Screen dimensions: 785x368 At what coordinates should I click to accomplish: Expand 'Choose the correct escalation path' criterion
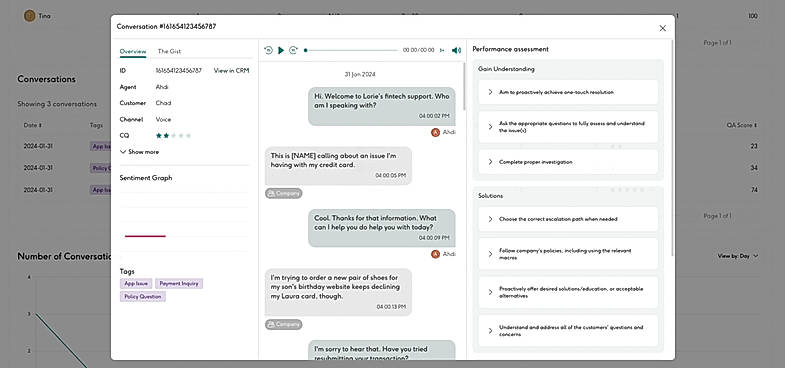pos(568,219)
